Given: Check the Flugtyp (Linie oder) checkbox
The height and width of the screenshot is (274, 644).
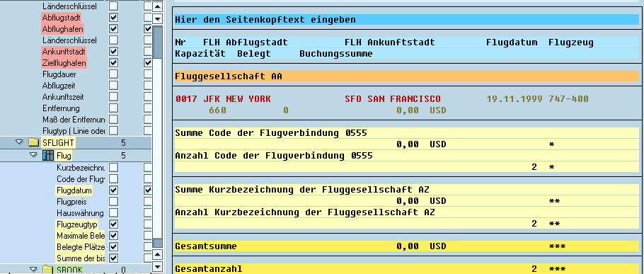Looking at the screenshot, I should pyautogui.click(x=113, y=131).
